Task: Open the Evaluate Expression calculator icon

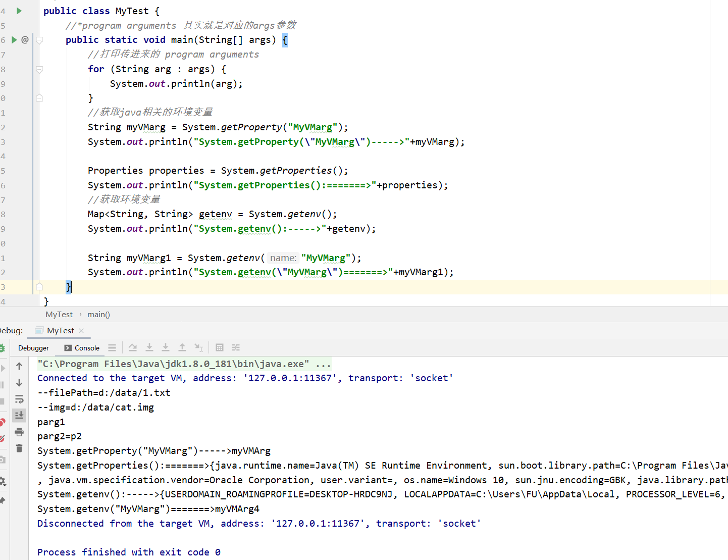Action: (220, 347)
